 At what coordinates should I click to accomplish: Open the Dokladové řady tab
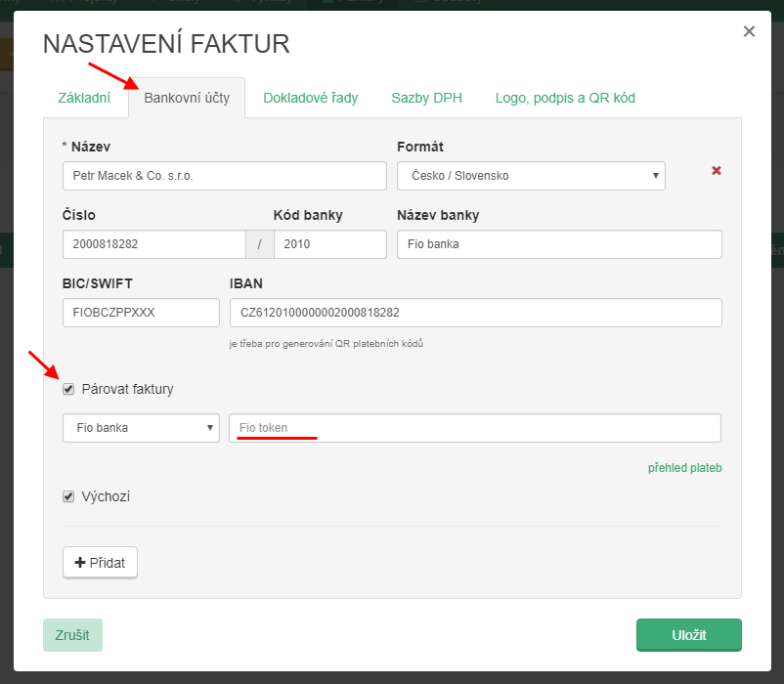[x=310, y=98]
